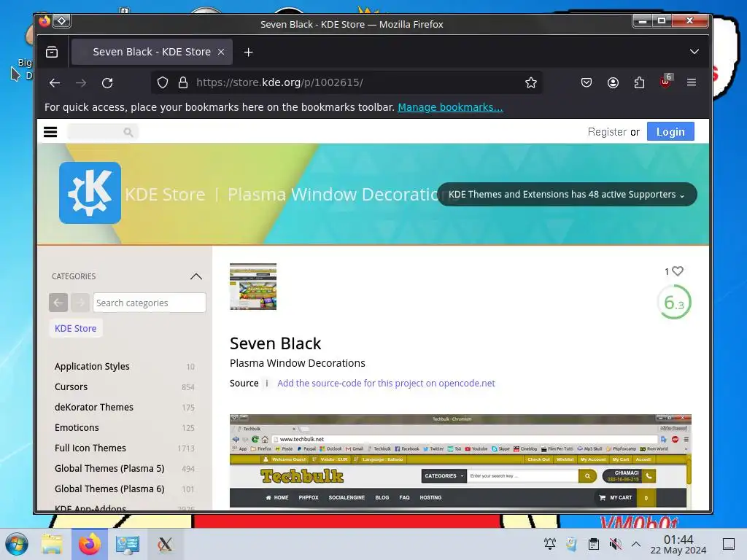Click the Source info icon
Viewport: 747px width, 560px height.
click(x=267, y=384)
